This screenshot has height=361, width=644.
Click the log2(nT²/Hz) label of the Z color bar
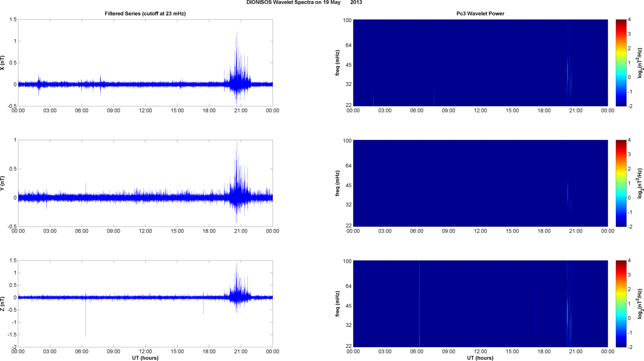tap(640, 304)
